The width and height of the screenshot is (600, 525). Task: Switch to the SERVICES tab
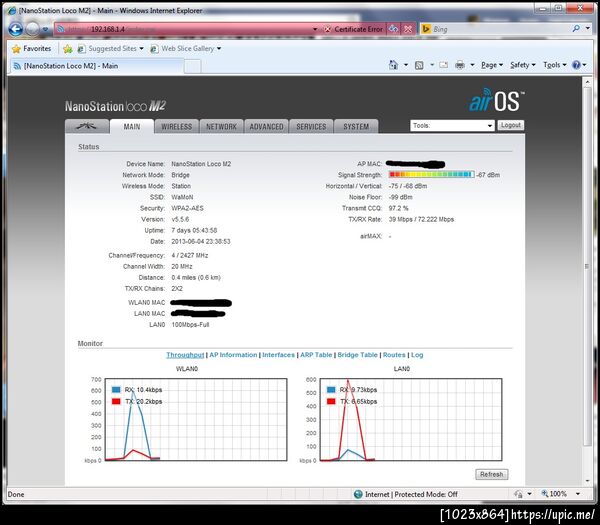pyautogui.click(x=311, y=127)
